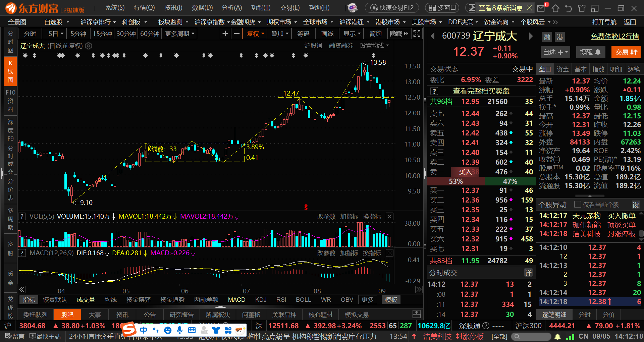Open help for VOL indicator question mark
This screenshot has height=342, width=644.
pos(22,217)
